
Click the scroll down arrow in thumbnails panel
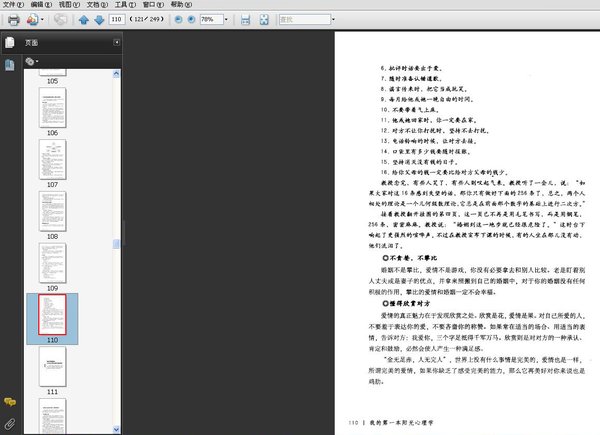pos(116,429)
